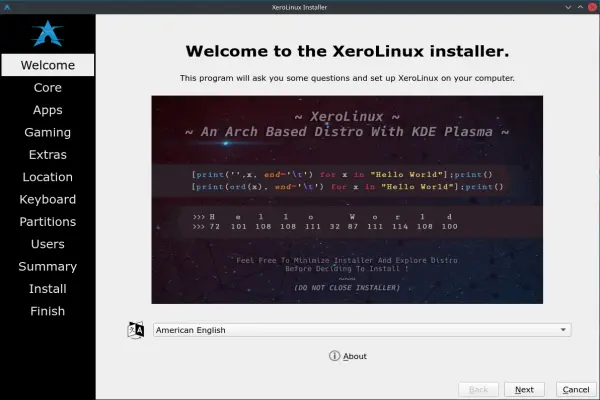This screenshot has height=400, width=600.
Task: Click the XeroLinux banner image
Action: click(x=347, y=200)
